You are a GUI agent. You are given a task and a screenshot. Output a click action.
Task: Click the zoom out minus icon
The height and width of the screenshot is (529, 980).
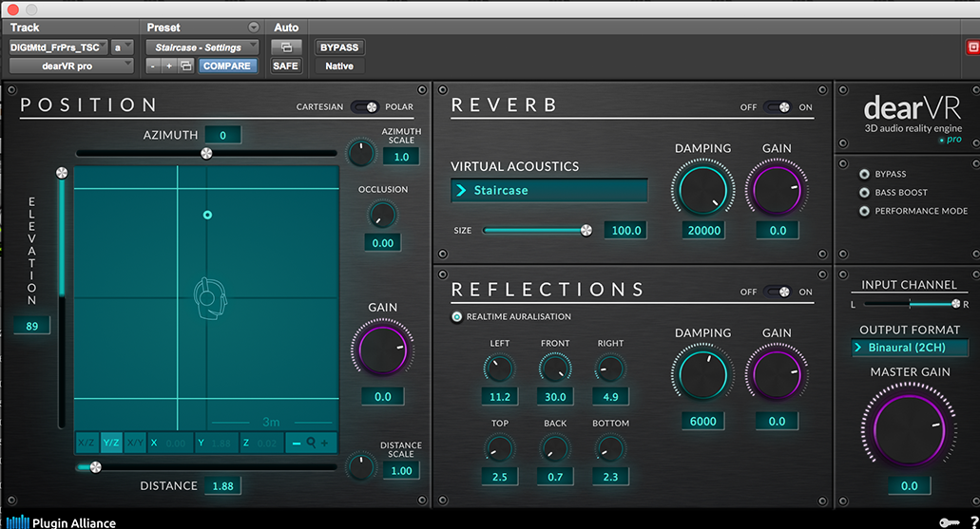297,443
